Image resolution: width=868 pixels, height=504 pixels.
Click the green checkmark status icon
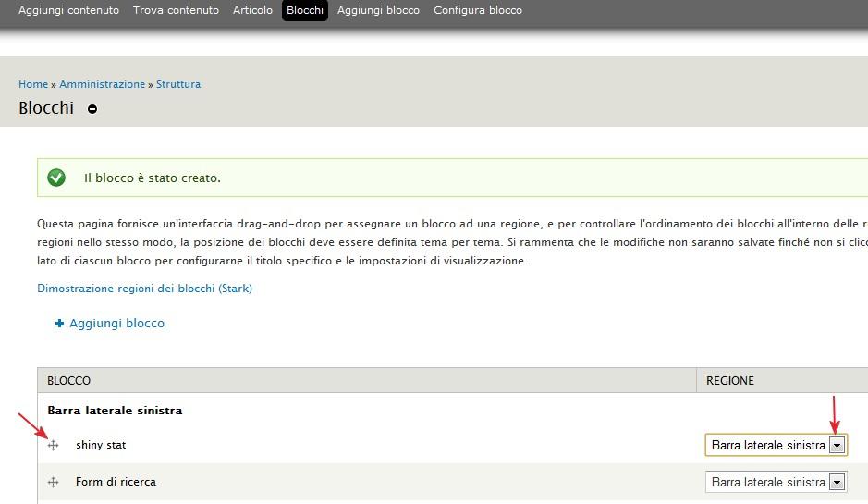coord(56,178)
